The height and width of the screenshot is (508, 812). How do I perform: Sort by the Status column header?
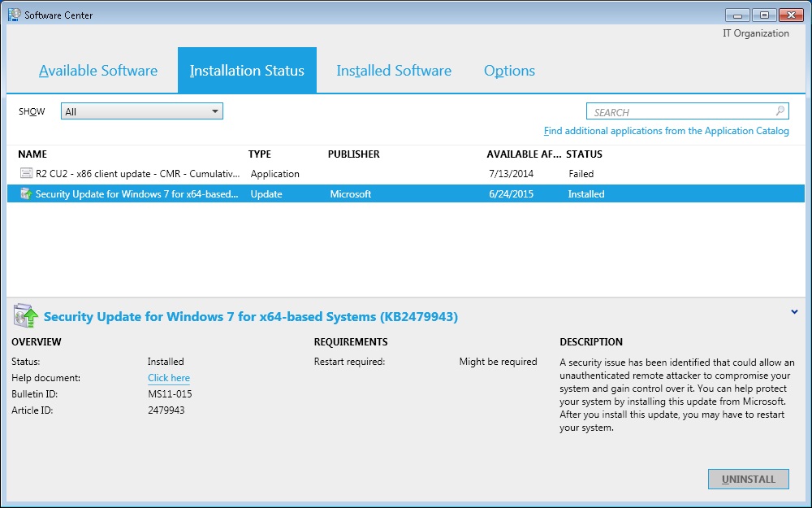[584, 154]
